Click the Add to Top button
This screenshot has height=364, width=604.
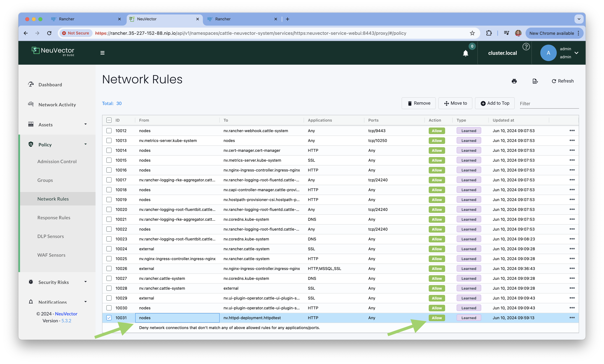point(495,103)
